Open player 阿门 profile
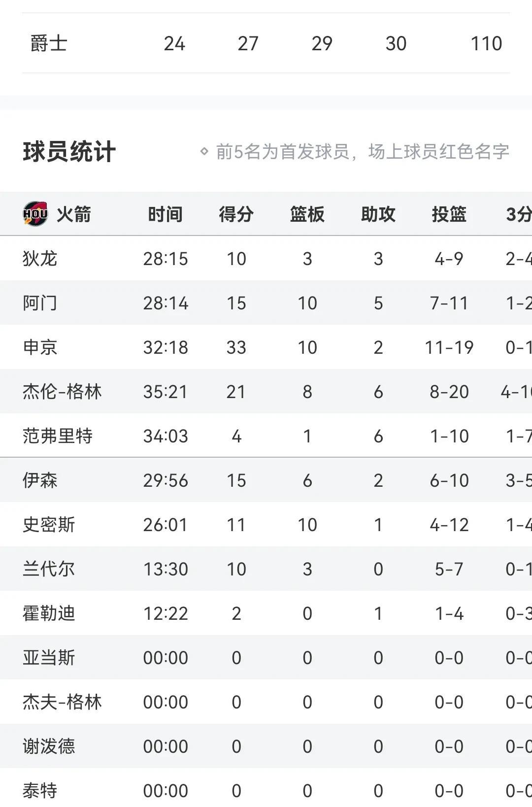 (40, 303)
